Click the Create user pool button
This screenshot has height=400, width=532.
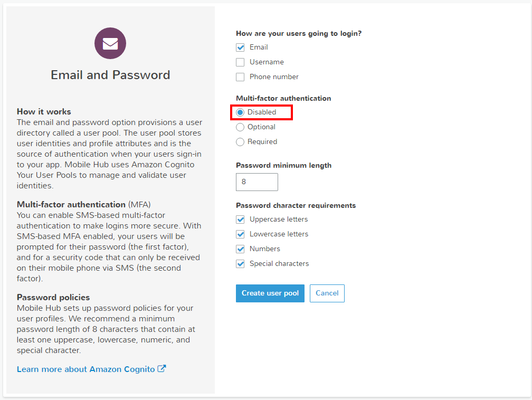click(x=270, y=293)
